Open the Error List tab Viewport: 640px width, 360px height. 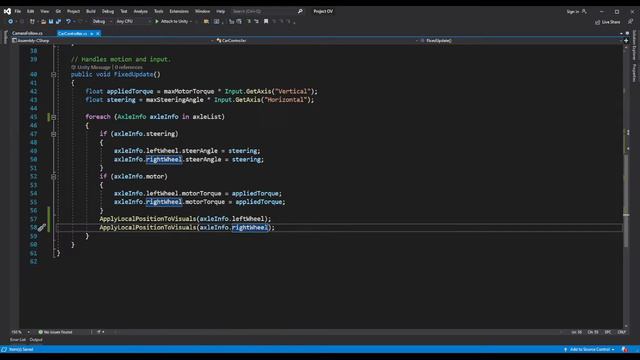tap(18, 340)
